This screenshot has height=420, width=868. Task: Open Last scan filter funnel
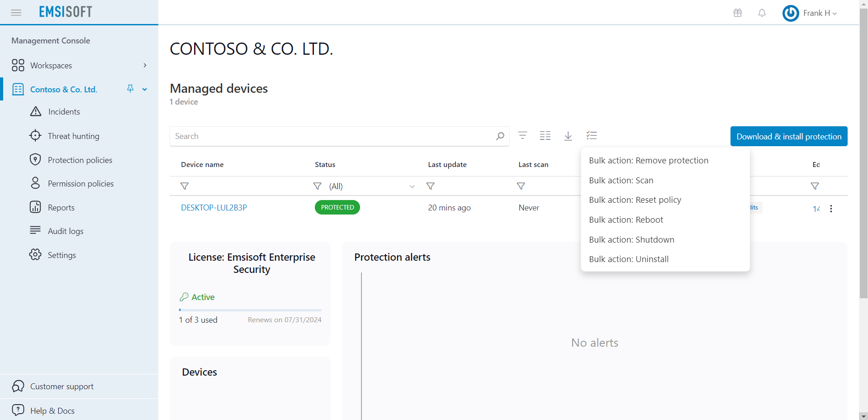pyautogui.click(x=521, y=186)
